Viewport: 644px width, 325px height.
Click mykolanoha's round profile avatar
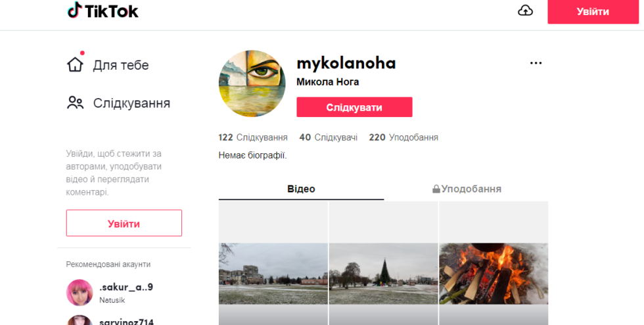pos(252,84)
